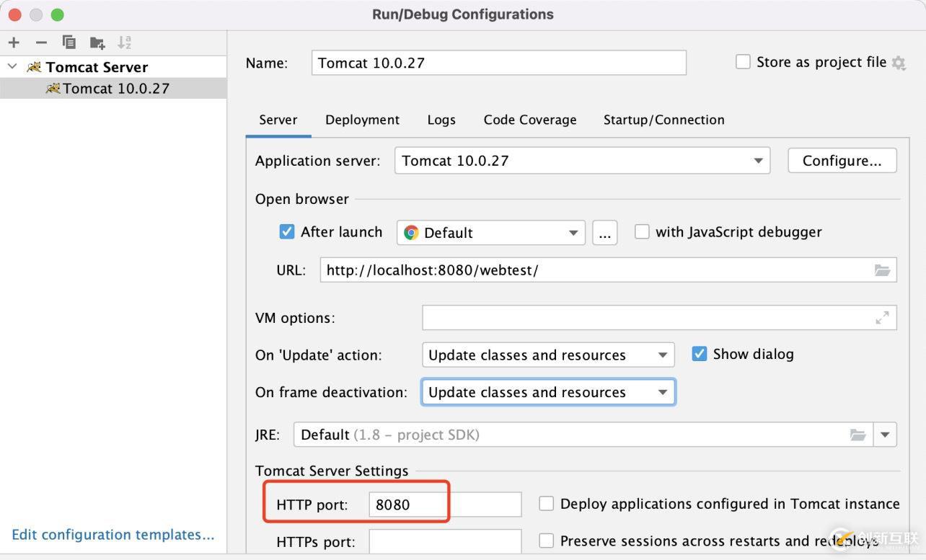Viewport: 926px width, 560px height.
Task: Enable Preserve sessions across restarts checkbox
Action: pyautogui.click(x=547, y=541)
